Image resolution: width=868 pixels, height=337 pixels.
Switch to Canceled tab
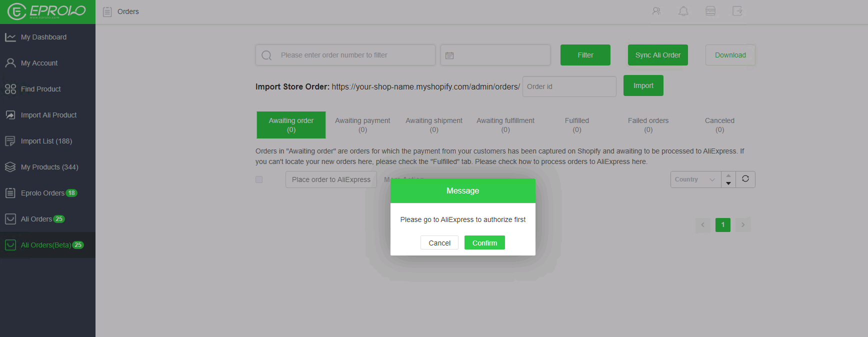pyautogui.click(x=720, y=125)
